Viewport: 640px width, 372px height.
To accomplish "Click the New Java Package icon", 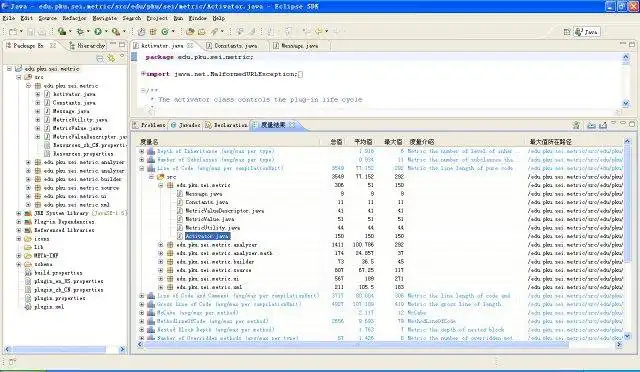I will [153, 31].
